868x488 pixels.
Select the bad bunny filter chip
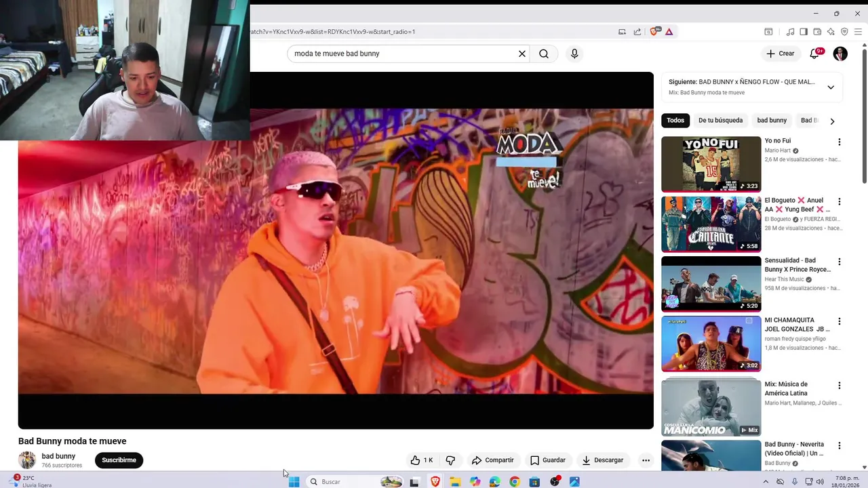(772, 121)
